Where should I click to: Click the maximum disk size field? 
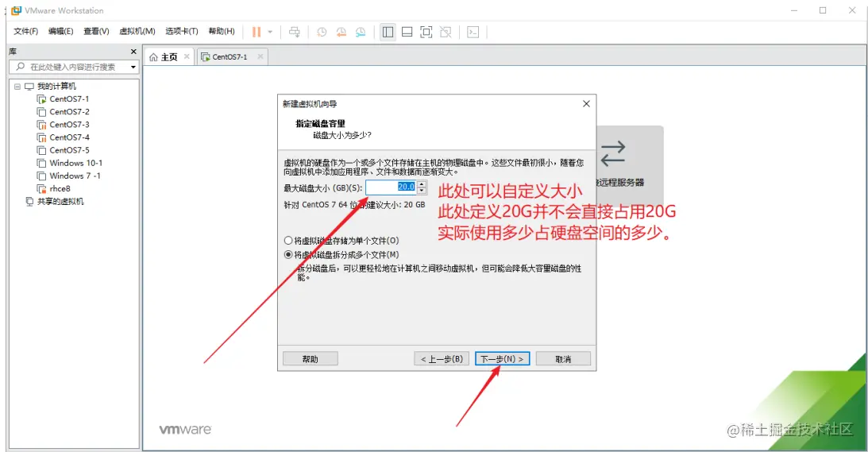point(391,187)
